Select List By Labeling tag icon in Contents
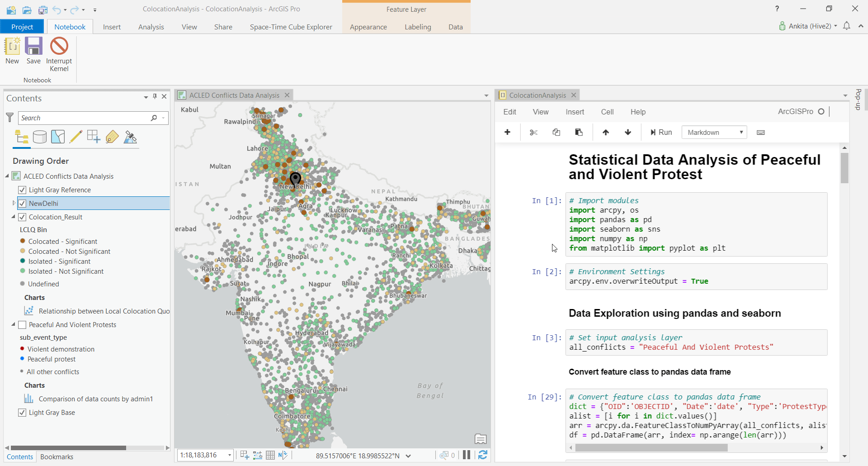The image size is (868, 466). coord(112,137)
